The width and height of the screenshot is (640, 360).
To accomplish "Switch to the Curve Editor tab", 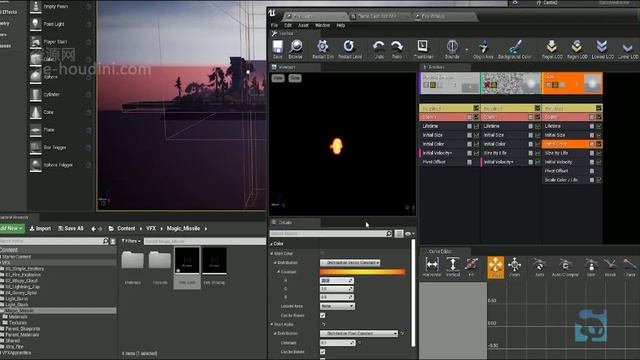I will point(440,251).
